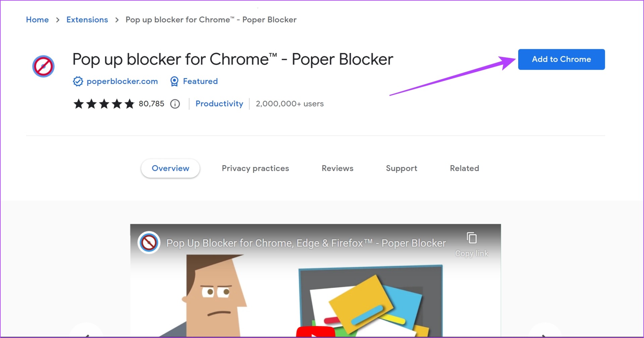Open the Reviews tab
This screenshot has width=644, height=338.
[x=337, y=168]
